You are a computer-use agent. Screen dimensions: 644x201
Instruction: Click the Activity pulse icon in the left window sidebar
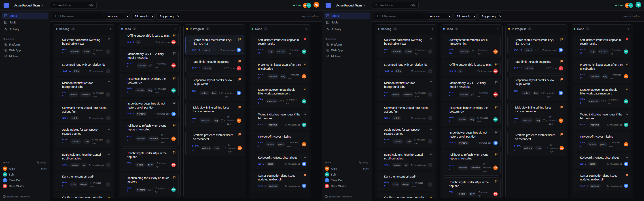[x=6, y=29]
